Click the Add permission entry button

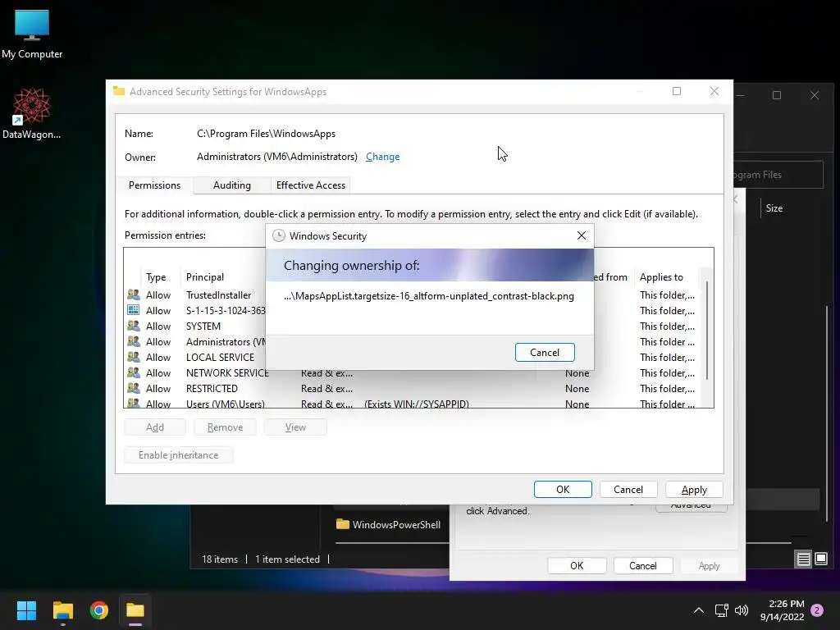point(155,427)
